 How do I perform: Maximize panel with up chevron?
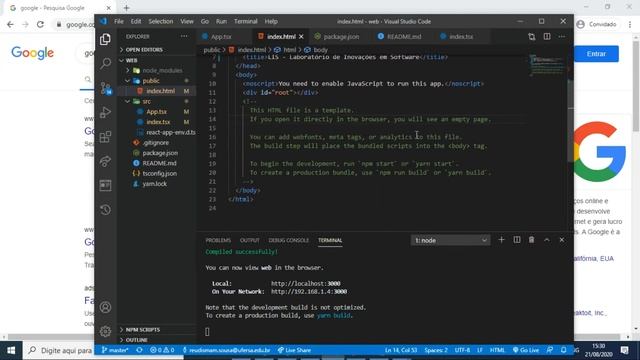(547, 240)
